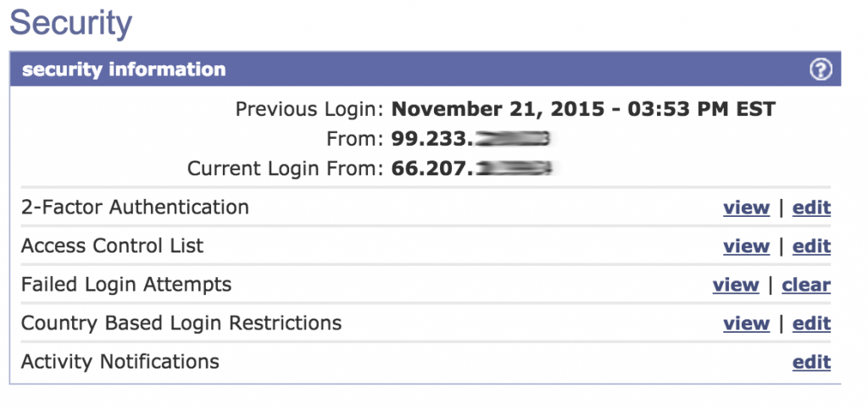
Task: Edit the Access Control List
Action: (811, 247)
